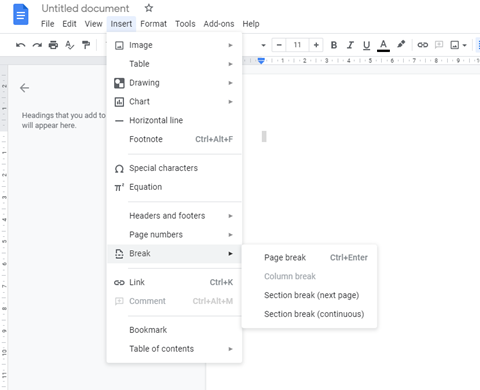Viewport: 480px width, 390px height.
Task: Insert an Equation
Action: (x=174, y=187)
